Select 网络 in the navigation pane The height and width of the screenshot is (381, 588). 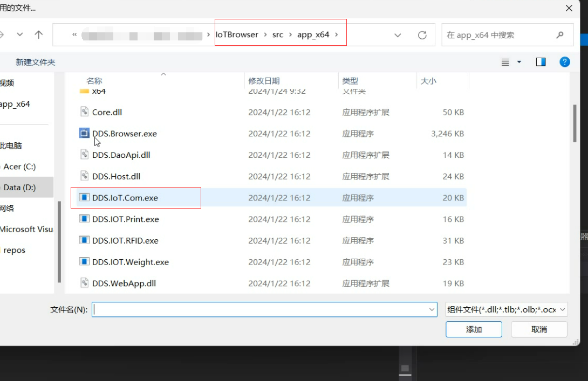[x=7, y=209]
